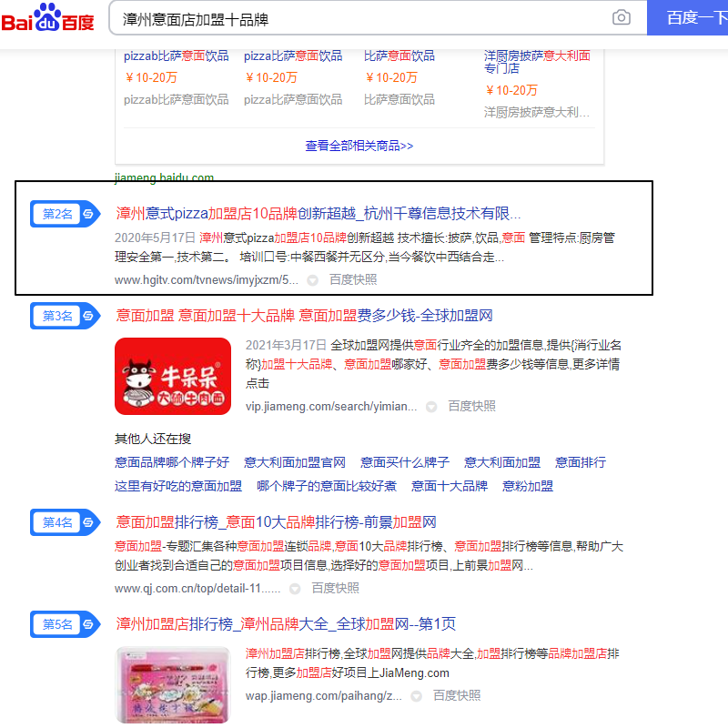The width and height of the screenshot is (728, 728).
Task: Click ¥10-20万 price under pizzab比萨意面饮品
Action: click(151, 77)
